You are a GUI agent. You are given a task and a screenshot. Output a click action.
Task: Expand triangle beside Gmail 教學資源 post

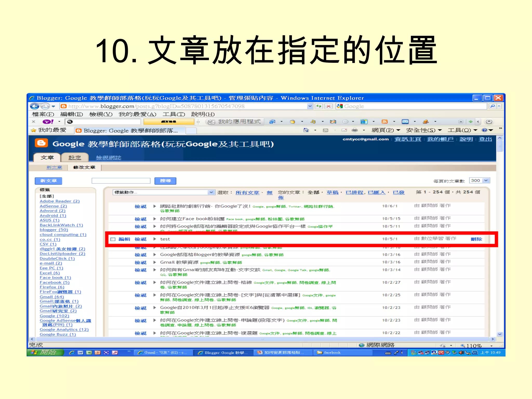coord(155,262)
